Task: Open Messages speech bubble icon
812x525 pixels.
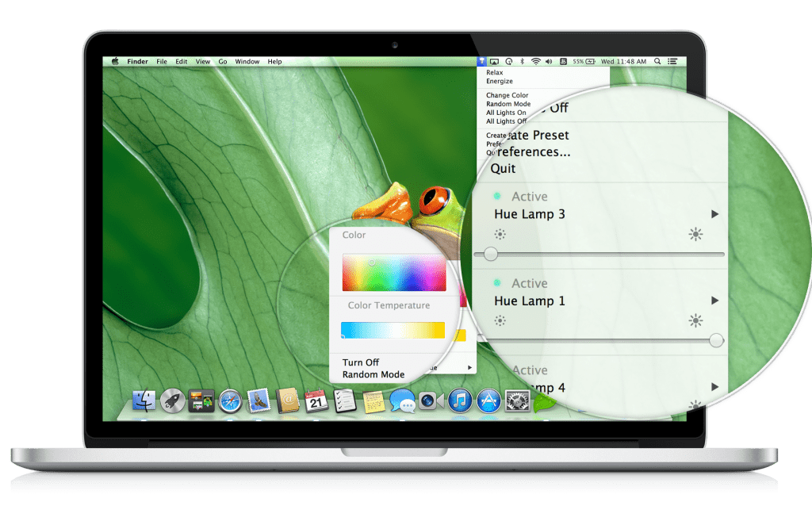Action: pos(402,400)
